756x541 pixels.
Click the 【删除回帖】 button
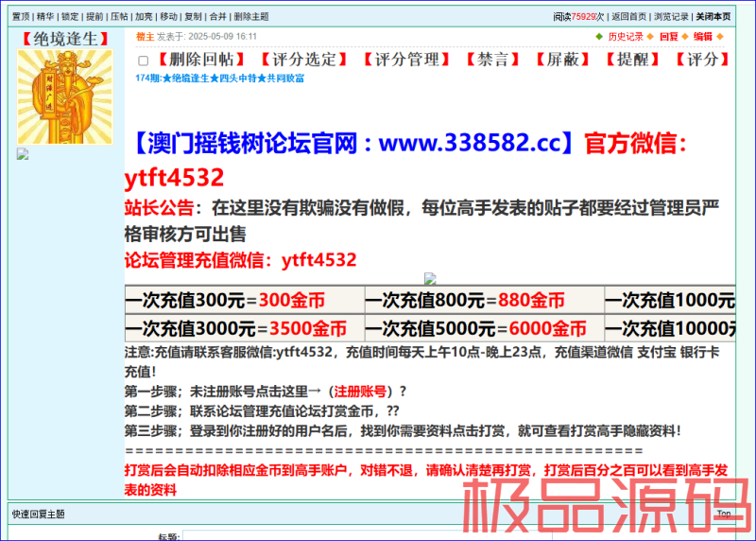(x=201, y=60)
